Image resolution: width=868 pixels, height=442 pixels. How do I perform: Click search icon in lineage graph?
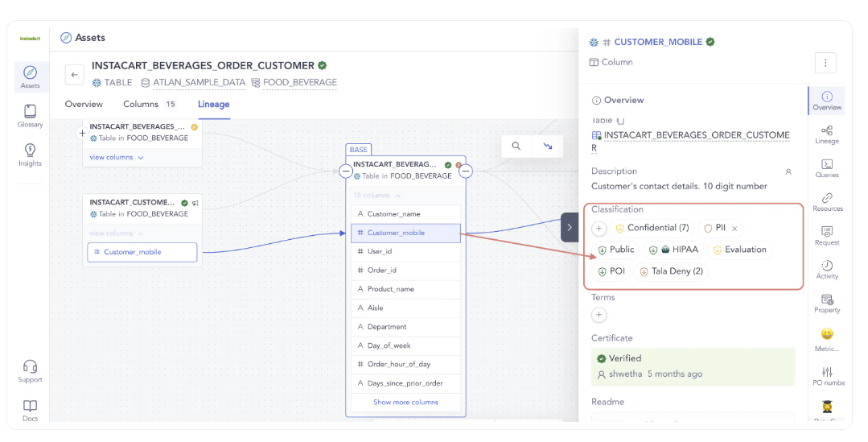pos(516,147)
